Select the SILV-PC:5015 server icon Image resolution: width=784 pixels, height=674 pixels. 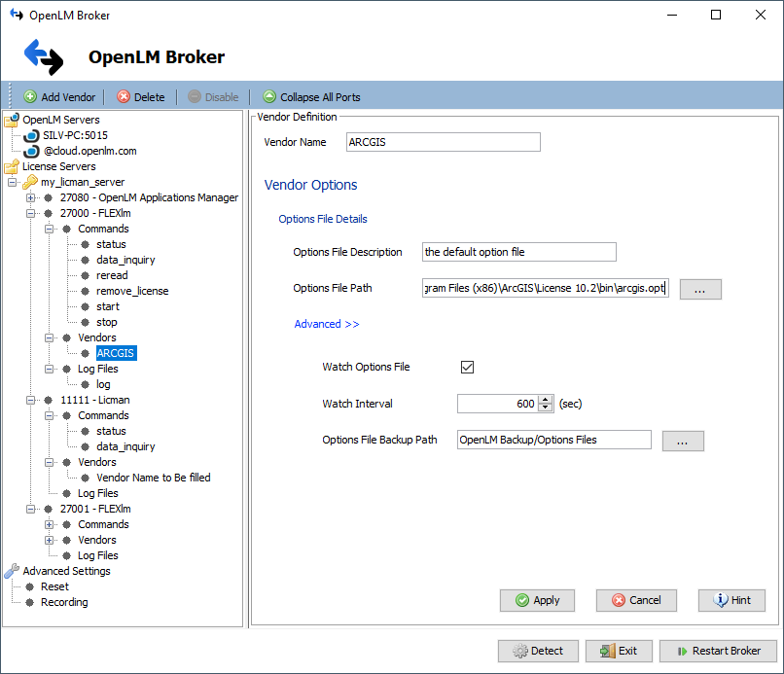(x=31, y=135)
